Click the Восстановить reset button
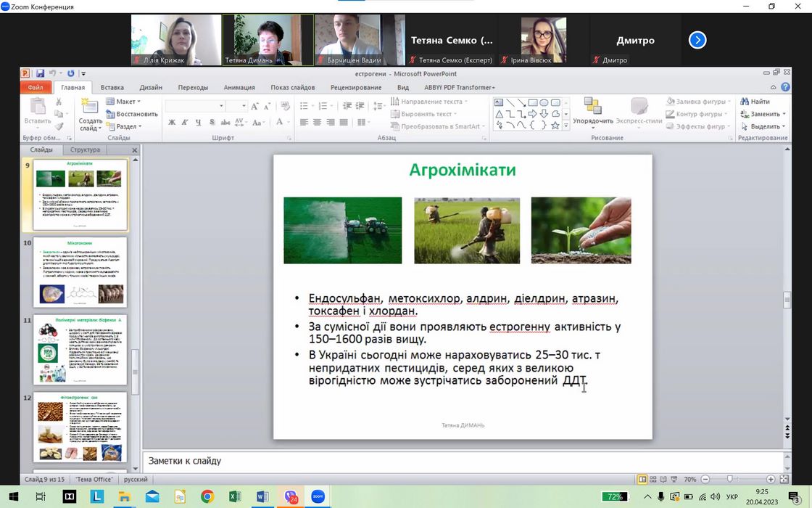Image resolution: width=812 pixels, height=508 pixels. pyautogui.click(x=132, y=114)
